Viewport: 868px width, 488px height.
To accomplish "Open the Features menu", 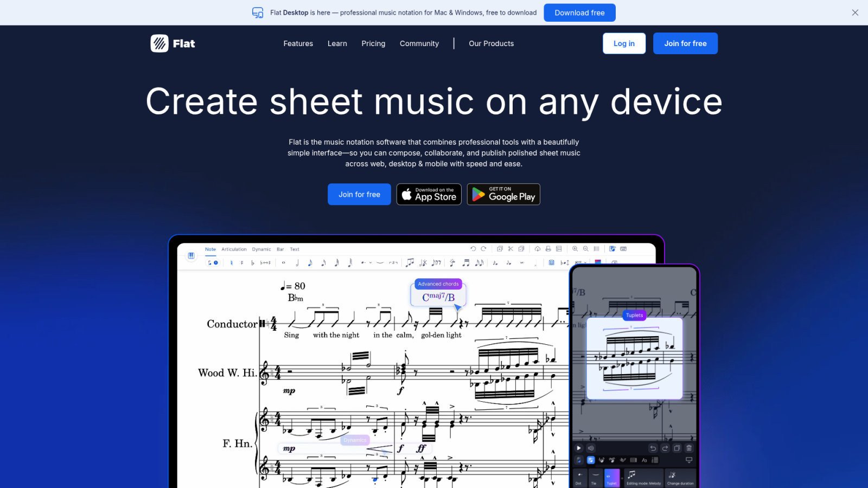I will tap(298, 43).
